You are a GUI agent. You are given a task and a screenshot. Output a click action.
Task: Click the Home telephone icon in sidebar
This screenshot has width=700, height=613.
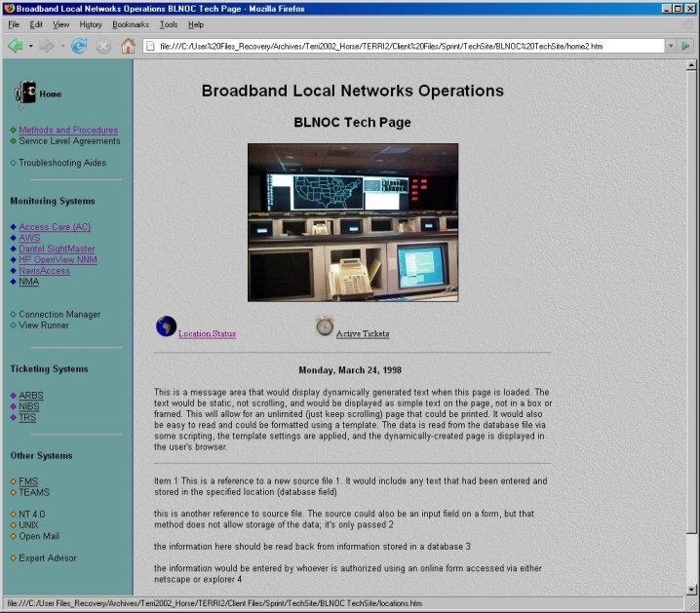[25, 94]
